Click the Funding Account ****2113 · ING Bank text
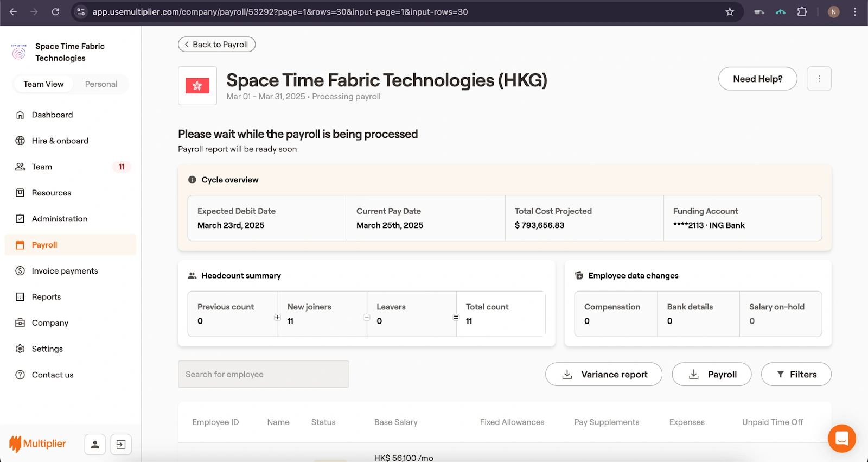Viewport: 868px width, 462px height. tap(709, 225)
